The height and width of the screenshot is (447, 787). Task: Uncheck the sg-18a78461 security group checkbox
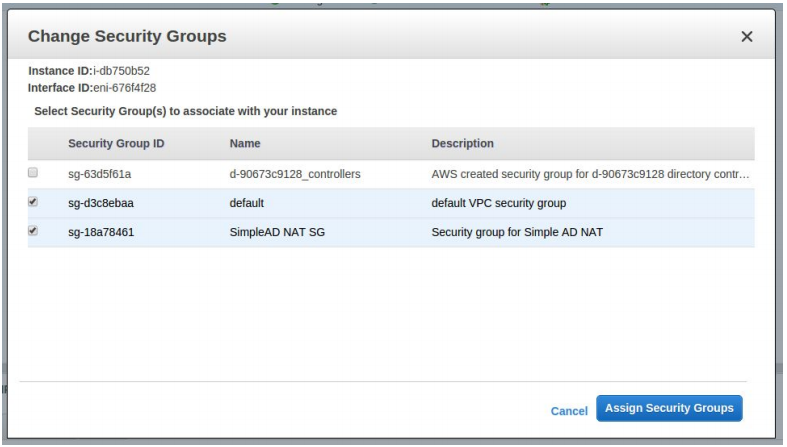coord(33,231)
